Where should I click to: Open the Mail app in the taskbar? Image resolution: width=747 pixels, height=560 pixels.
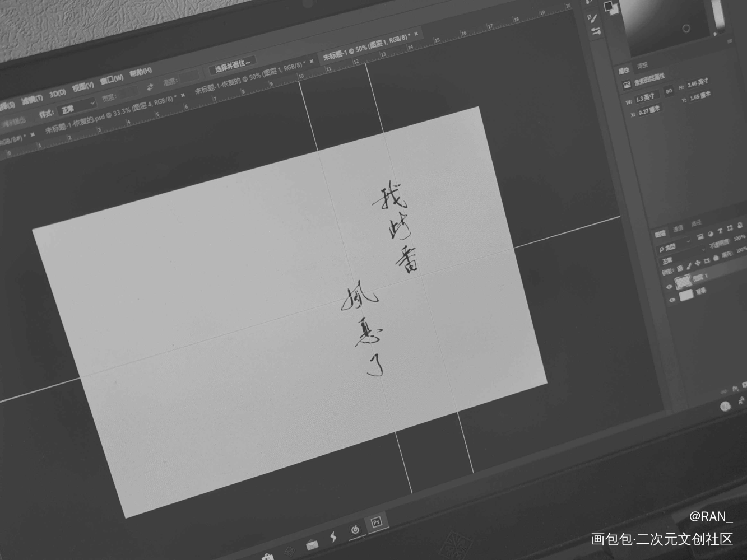point(313,544)
